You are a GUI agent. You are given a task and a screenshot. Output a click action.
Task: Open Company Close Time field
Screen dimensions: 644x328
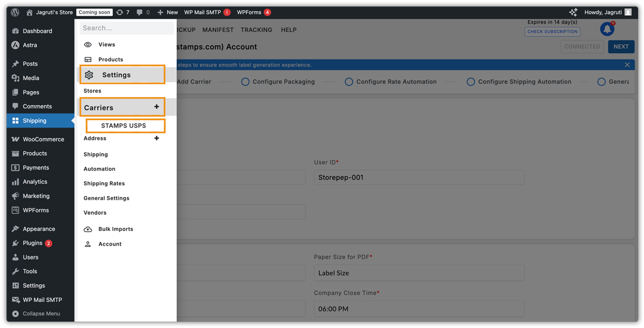click(x=419, y=309)
